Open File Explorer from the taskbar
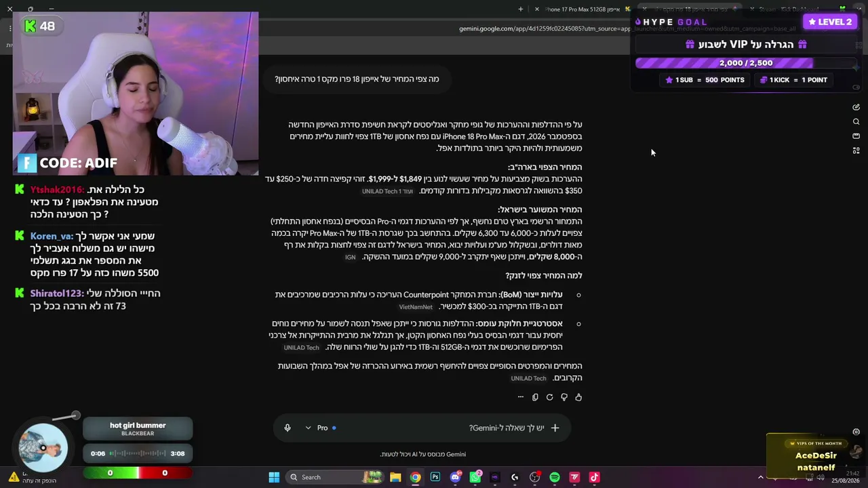The height and width of the screenshot is (488, 868). tap(395, 477)
